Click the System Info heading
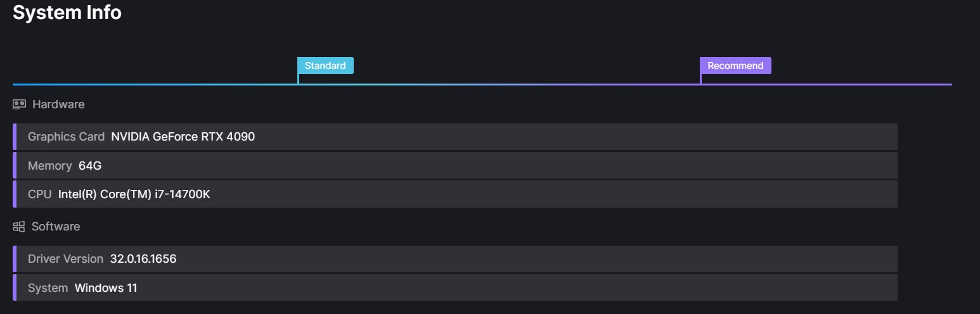The image size is (980, 314). tap(67, 12)
